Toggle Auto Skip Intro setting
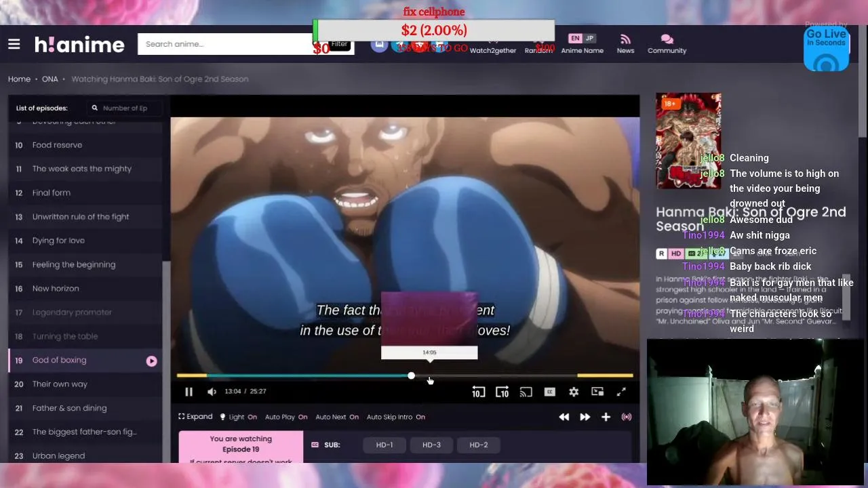Screen dimensions: 868x488 click(x=396, y=417)
